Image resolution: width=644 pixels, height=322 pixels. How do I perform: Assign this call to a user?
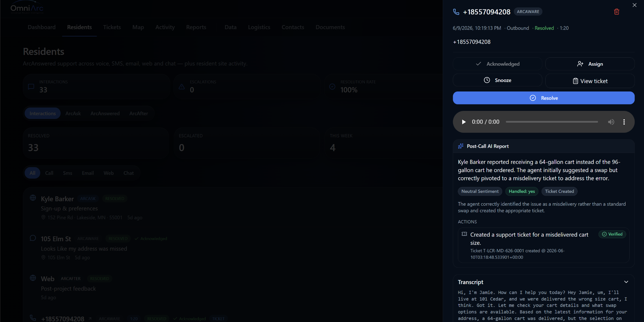click(590, 64)
